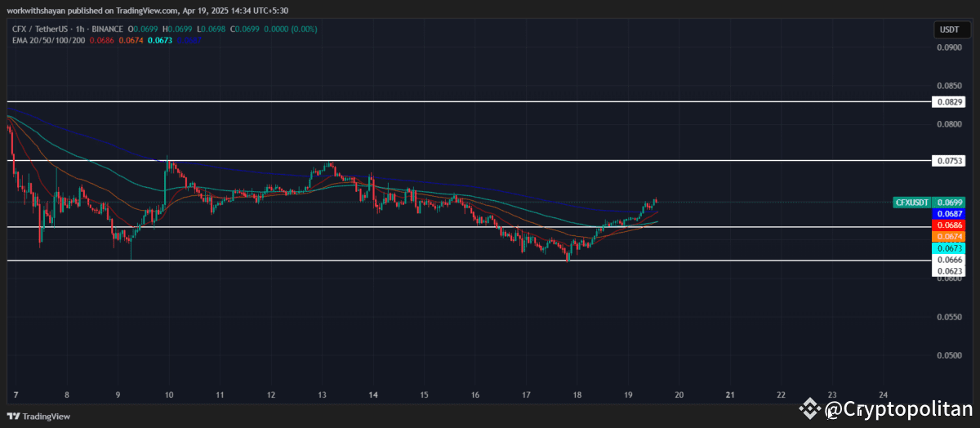Image resolution: width=980 pixels, height=428 pixels.
Task: Click the 0.0500 price axis tick
Action: [x=949, y=355]
